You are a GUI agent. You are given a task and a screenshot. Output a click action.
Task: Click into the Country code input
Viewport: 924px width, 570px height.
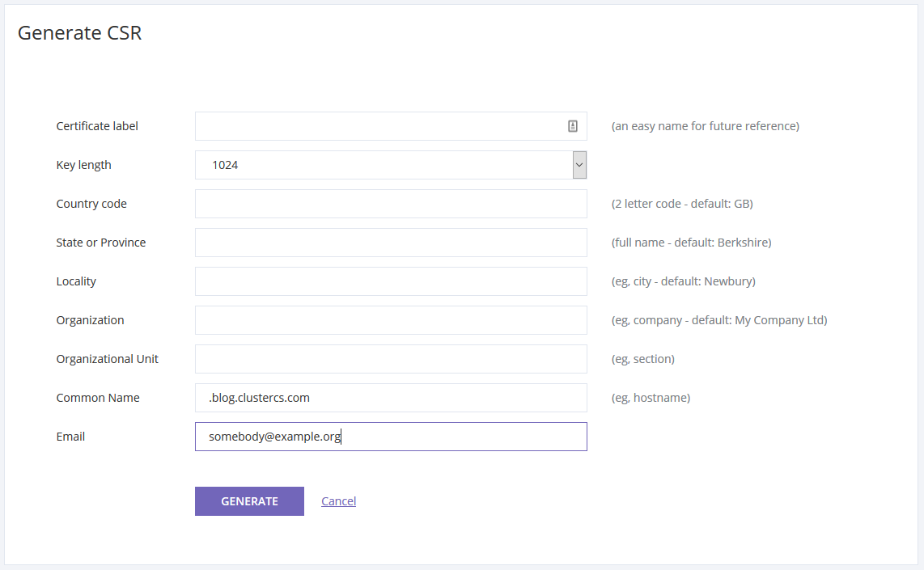pos(391,204)
